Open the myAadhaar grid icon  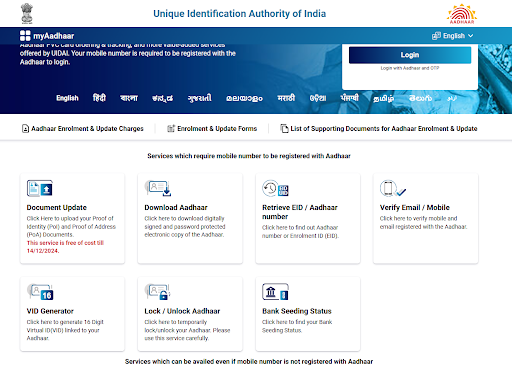25,36
